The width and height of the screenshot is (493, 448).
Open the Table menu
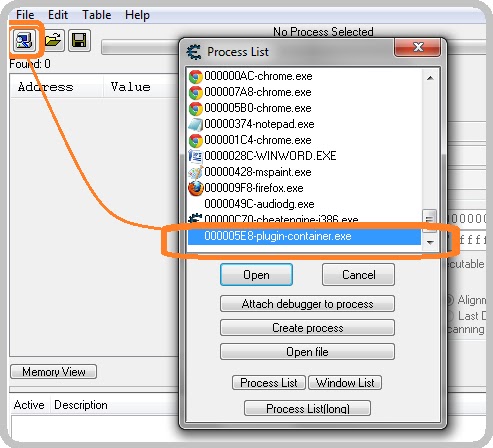[97, 15]
